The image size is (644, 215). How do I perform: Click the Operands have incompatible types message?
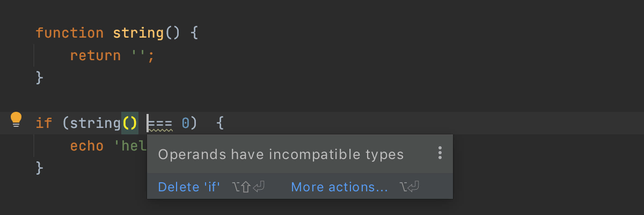point(281,155)
